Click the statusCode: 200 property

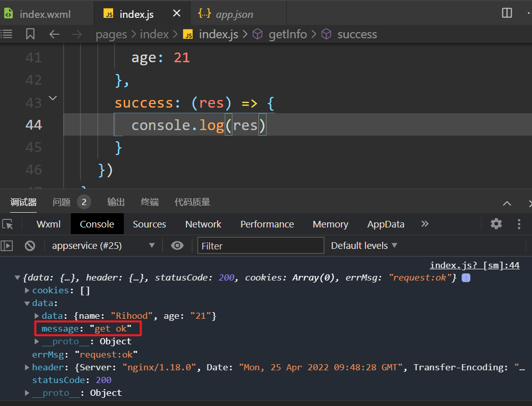[x=72, y=380]
